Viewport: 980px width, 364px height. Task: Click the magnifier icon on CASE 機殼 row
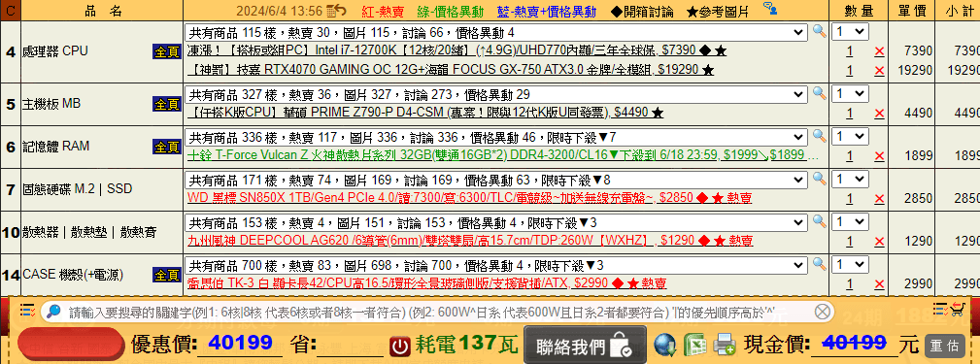819,263
